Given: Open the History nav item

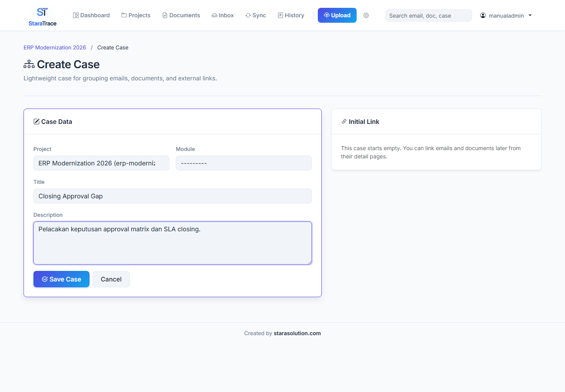Looking at the screenshot, I should pyautogui.click(x=291, y=15).
